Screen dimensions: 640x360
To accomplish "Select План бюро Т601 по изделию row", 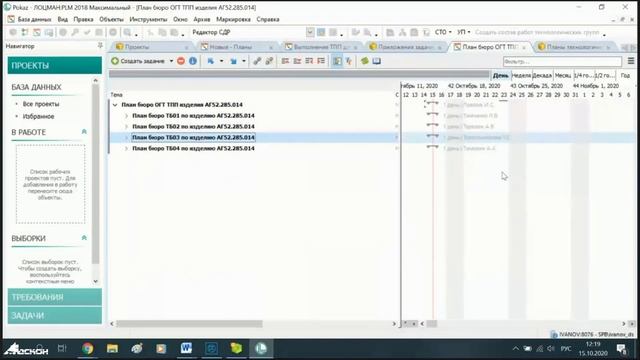I will coord(193,116).
